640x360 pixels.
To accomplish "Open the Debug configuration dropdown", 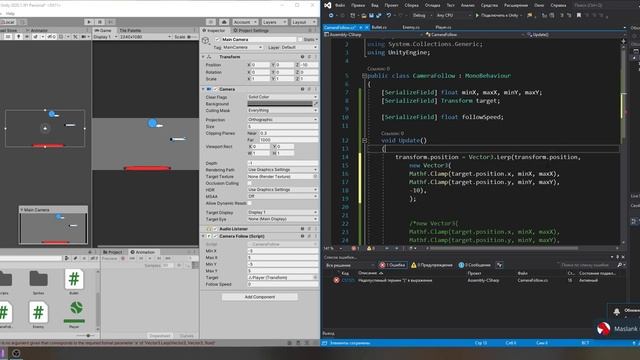I will tap(422, 16).
